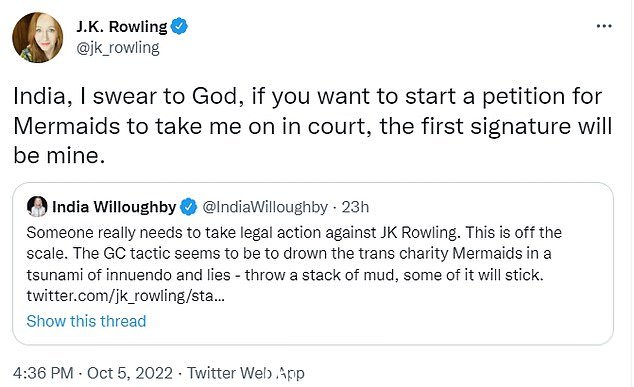
Task: Click the quoted tweet body text paragraph
Action: pyautogui.click(x=294, y=264)
